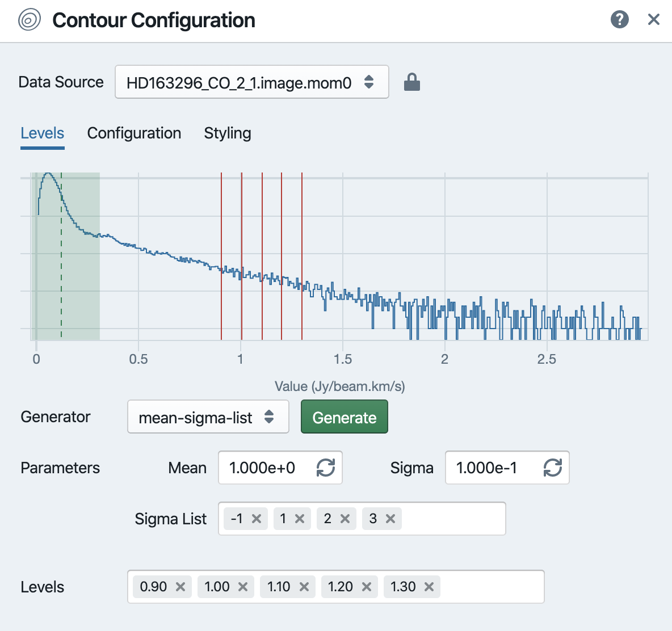Open the Styling tab
The image size is (672, 631).
tap(228, 133)
